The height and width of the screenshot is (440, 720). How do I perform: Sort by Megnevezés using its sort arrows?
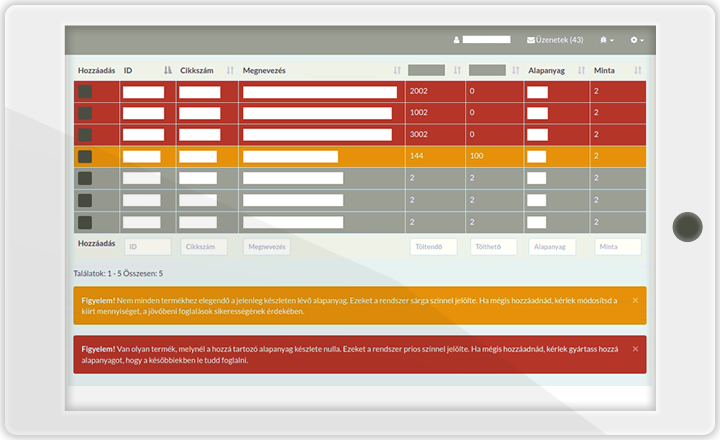coord(397,71)
